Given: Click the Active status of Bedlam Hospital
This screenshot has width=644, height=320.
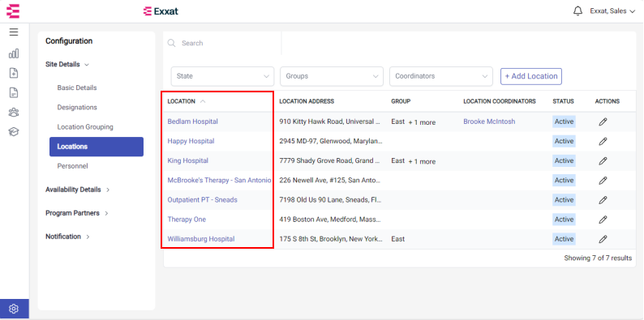Looking at the screenshot, I should (564, 122).
